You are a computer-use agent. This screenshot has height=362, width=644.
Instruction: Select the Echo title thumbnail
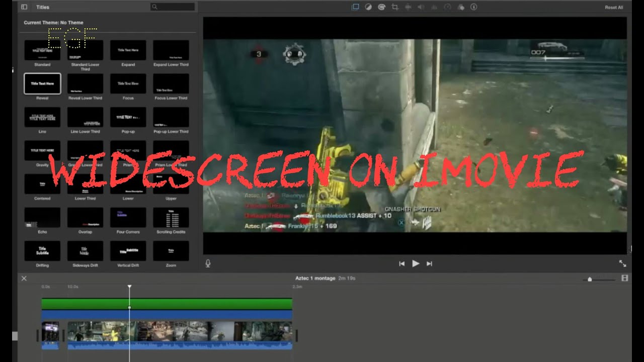tap(42, 217)
